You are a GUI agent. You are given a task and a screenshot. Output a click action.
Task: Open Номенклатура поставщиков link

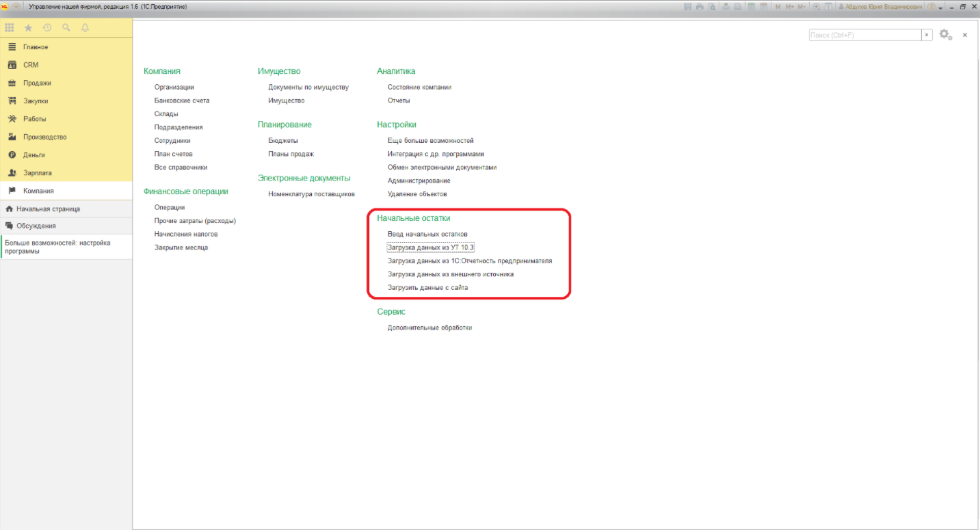tap(312, 194)
